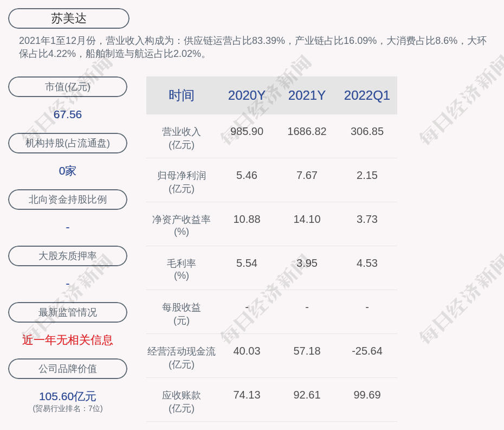
Task: Click net profit value 7.67
Action: [x=307, y=175]
